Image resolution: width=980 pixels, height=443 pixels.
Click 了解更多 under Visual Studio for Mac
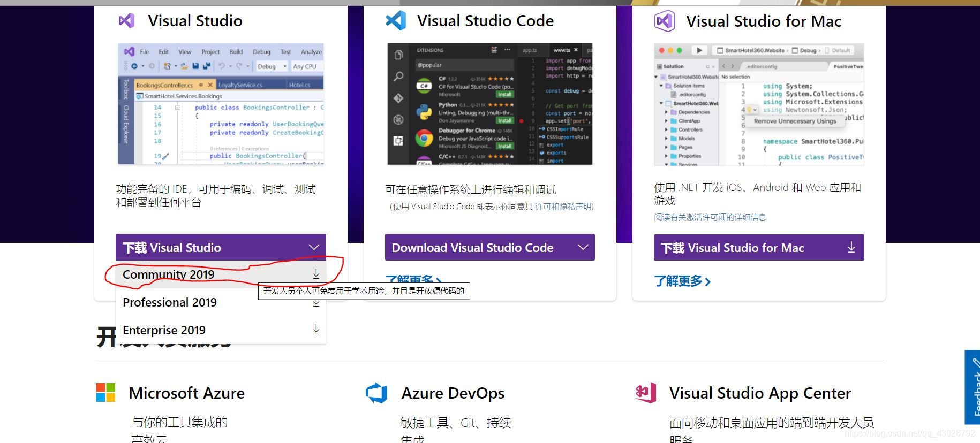point(682,281)
